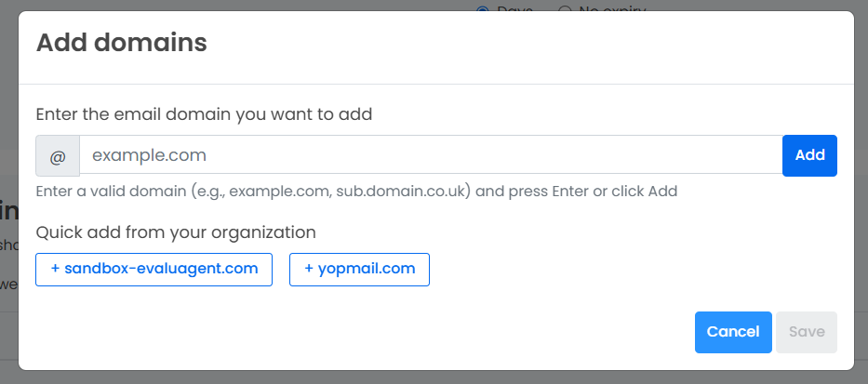Cancel the Add domains dialog
The width and height of the screenshot is (868, 384).
click(x=733, y=332)
